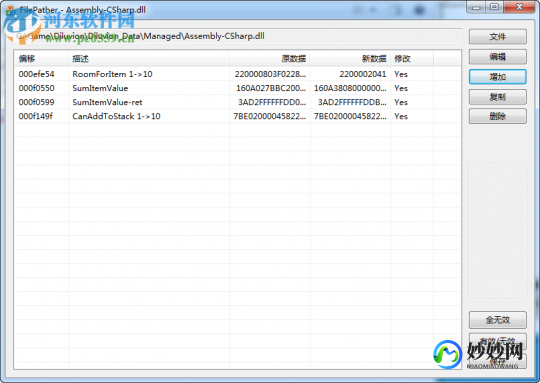Click the 删除 (Delete) button
The height and width of the screenshot is (383, 540).
click(498, 116)
